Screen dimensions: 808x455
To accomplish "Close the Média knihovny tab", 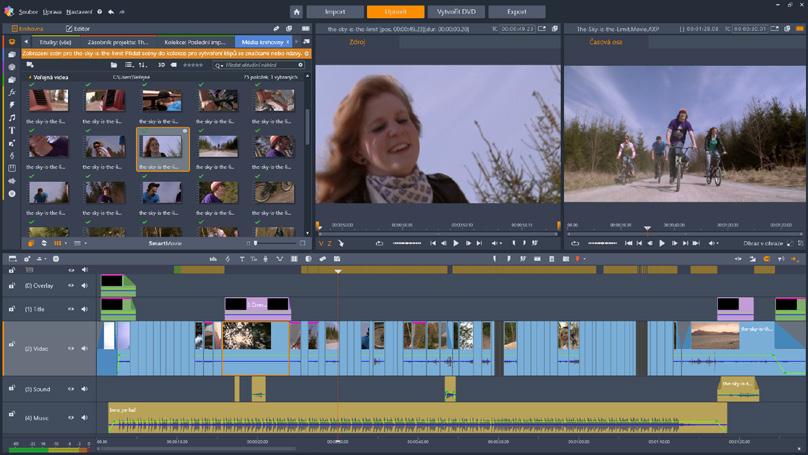I will click(x=288, y=42).
